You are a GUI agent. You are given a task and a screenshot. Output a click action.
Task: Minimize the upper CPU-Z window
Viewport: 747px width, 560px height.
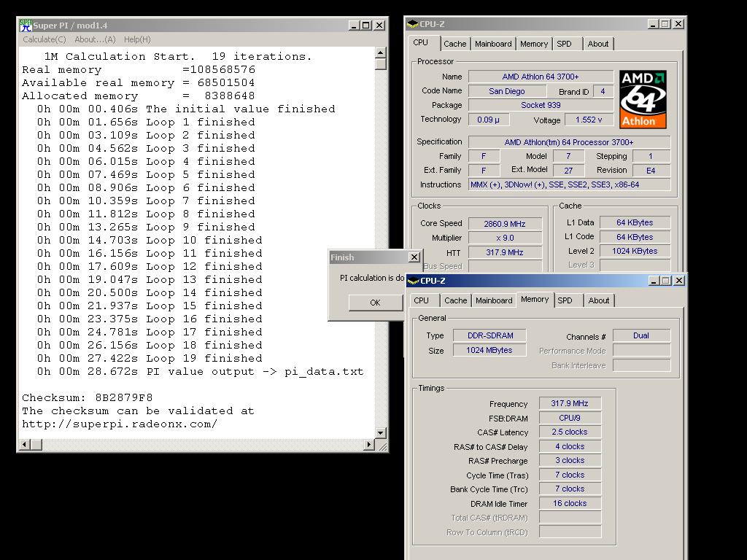[653, 24]
